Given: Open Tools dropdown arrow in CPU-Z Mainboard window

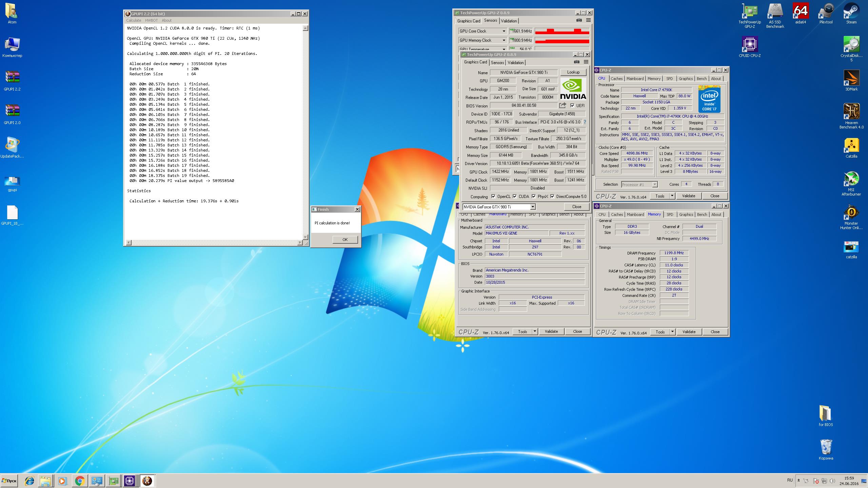Looking at the screenshot, I should (535, 331).
